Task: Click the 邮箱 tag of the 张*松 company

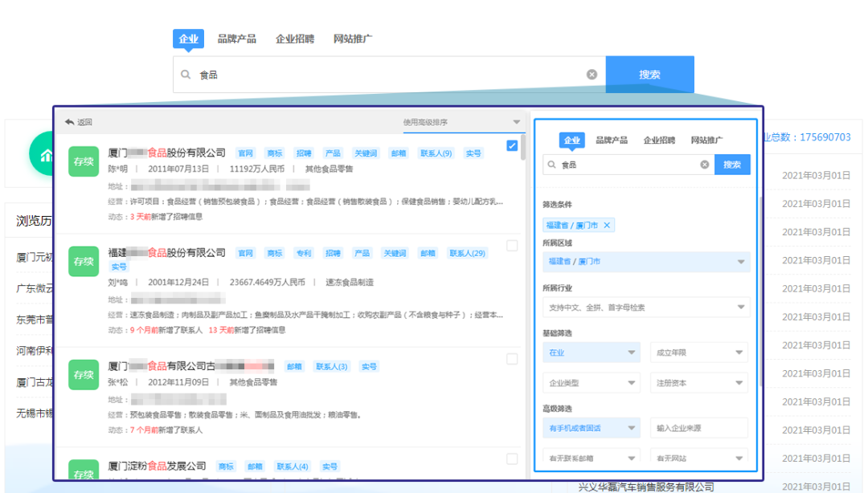Action: point(294,366)
